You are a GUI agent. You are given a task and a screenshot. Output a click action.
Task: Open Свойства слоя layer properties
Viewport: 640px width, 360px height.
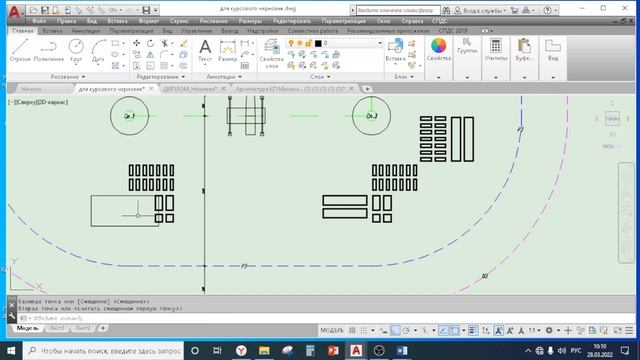(271, 53)
